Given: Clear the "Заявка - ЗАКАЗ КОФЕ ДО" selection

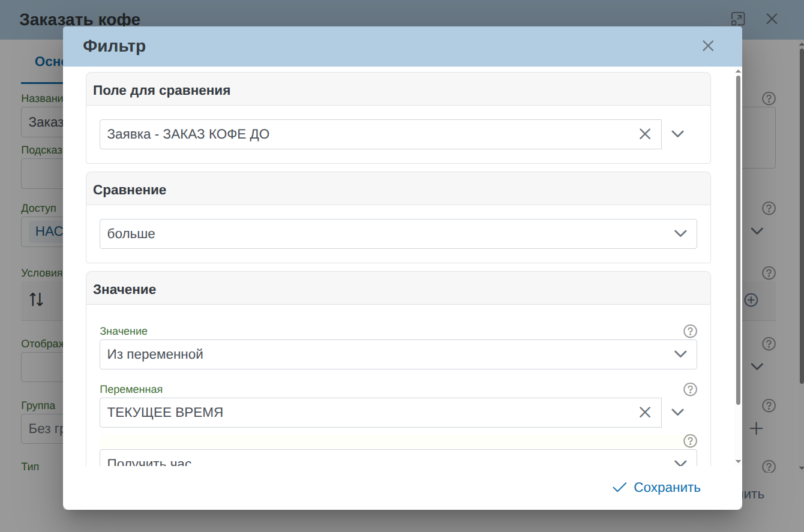Looking at the screenshot, I should coord(645,134).
